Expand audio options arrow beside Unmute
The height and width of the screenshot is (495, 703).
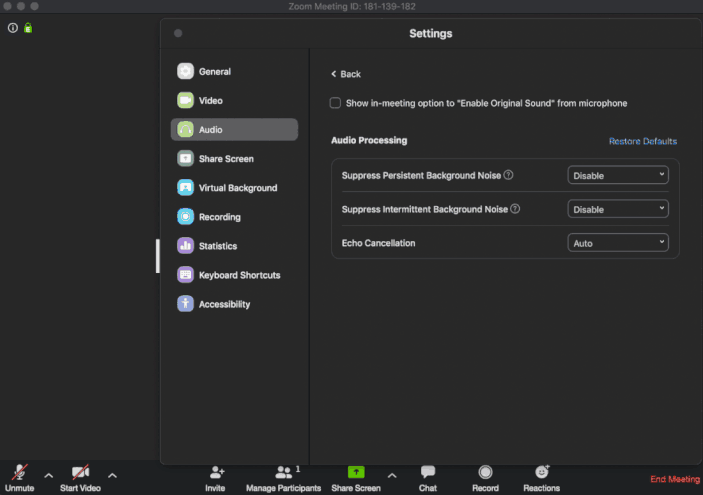(x=48, y=475)
